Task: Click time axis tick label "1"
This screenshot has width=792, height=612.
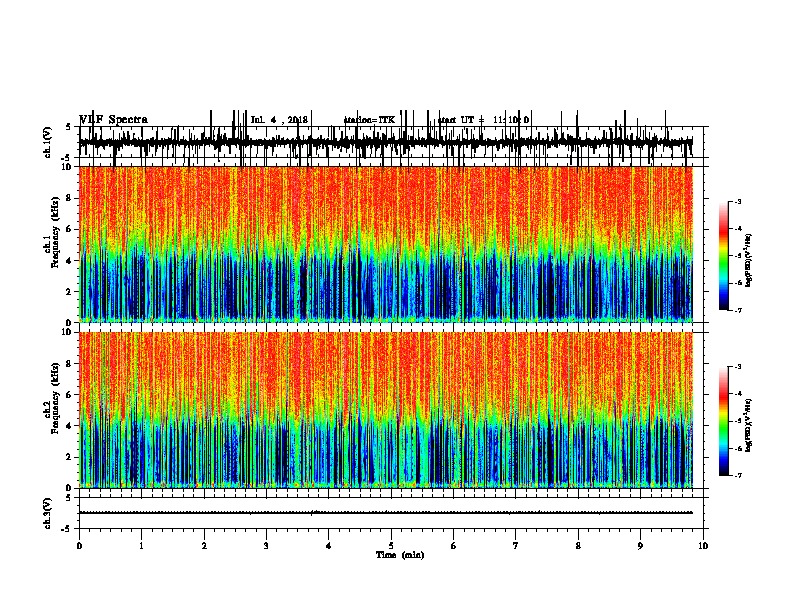Action: point(141,546)
